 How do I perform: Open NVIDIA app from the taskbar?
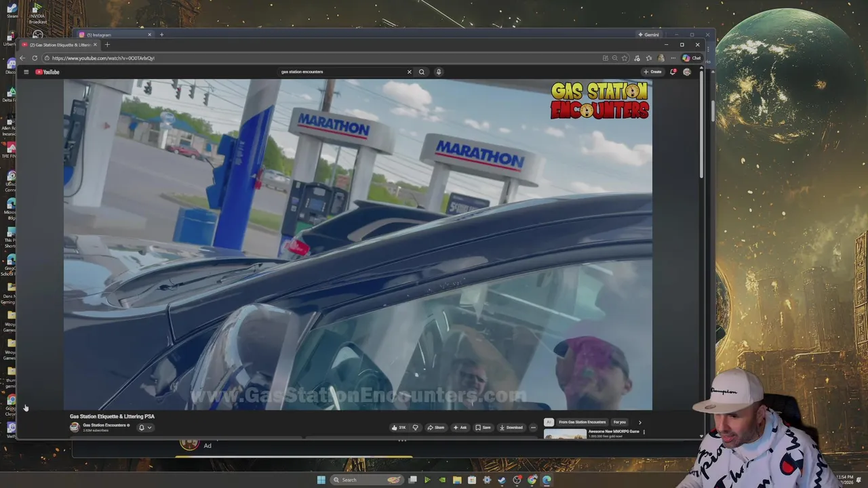tap(442, 480)
